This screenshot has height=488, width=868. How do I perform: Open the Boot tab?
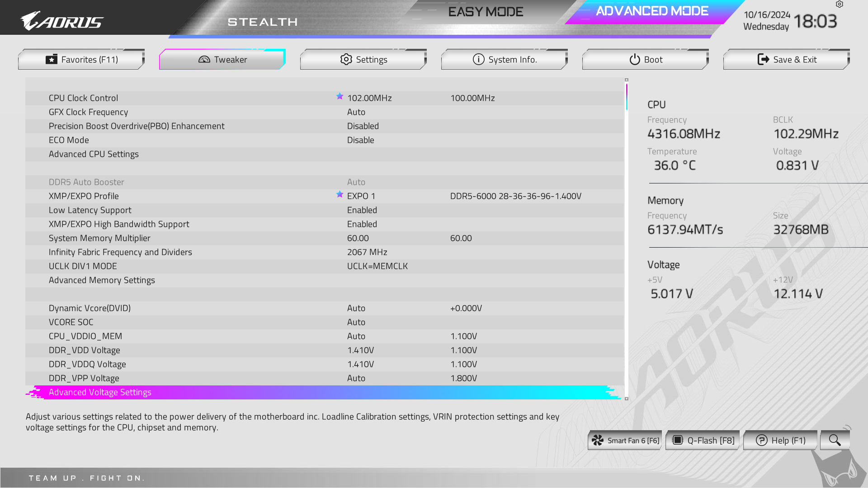pos(645,60)
